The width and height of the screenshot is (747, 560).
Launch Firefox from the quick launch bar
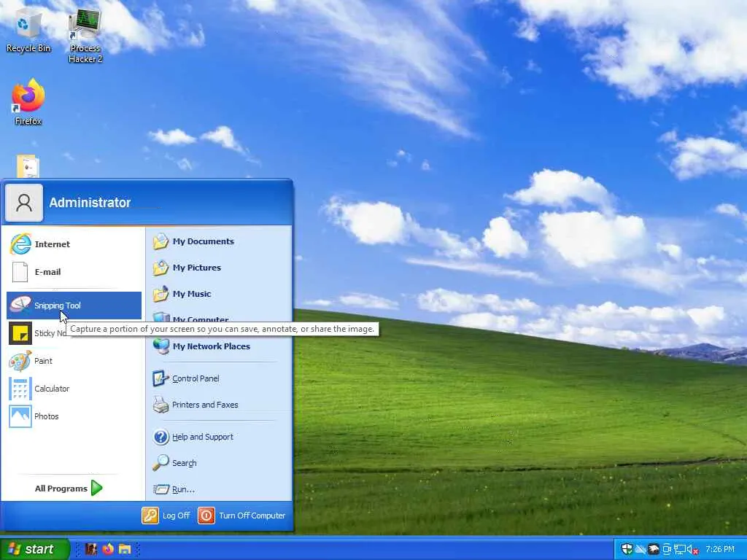[108, 549]
